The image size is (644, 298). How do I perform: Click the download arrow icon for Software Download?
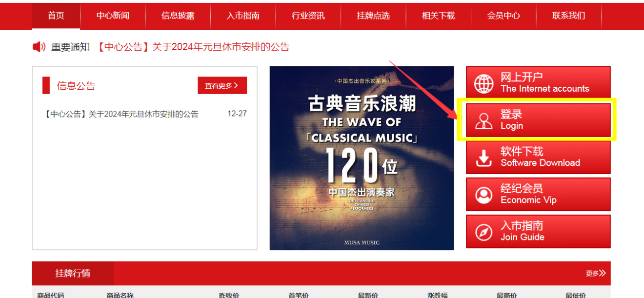(x=484, y=158)
